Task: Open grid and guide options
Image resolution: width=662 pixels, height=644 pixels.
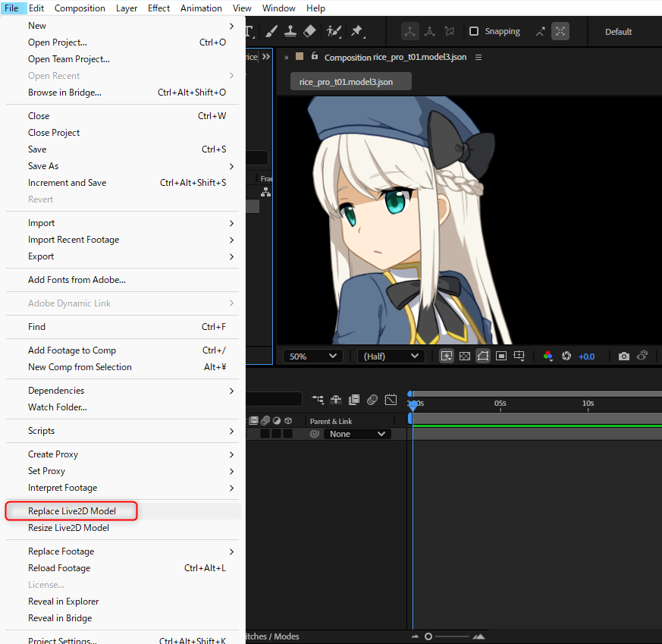Action: [x=519, y=356]
